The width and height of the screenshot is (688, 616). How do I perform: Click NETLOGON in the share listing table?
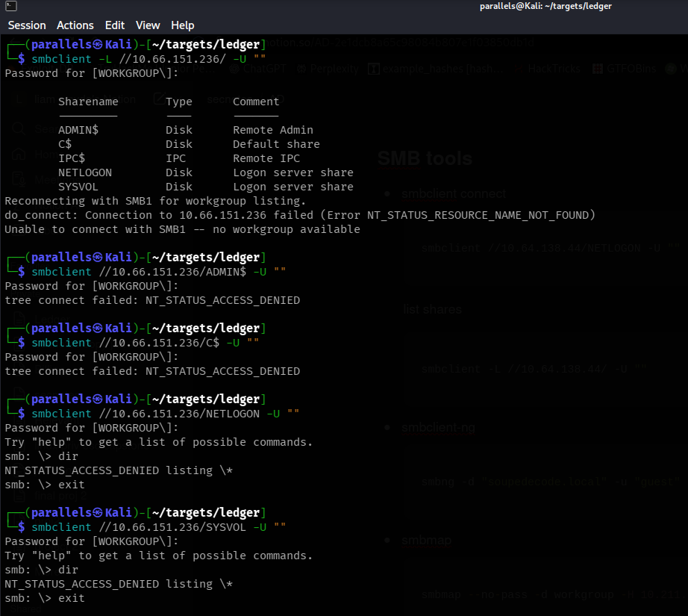pyautogui.click(x=85, y=172)
